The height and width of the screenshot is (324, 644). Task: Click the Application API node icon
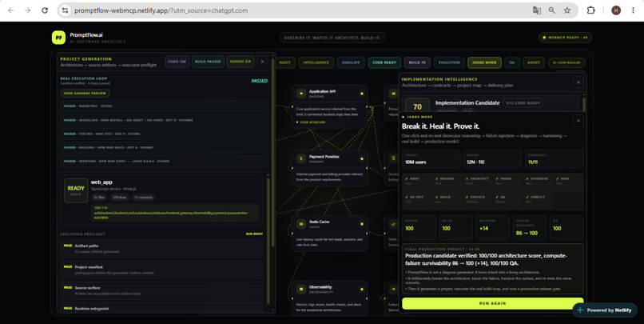(301, 94)
